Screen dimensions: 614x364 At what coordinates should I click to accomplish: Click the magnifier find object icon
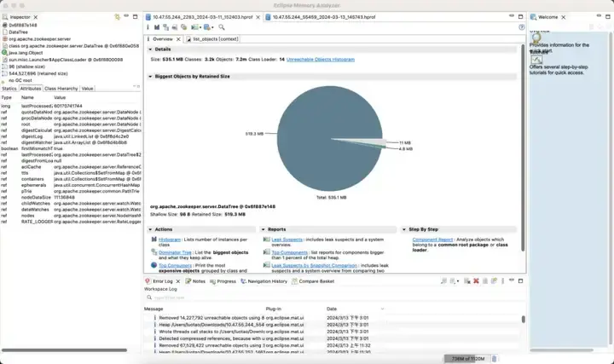point(222,27)
